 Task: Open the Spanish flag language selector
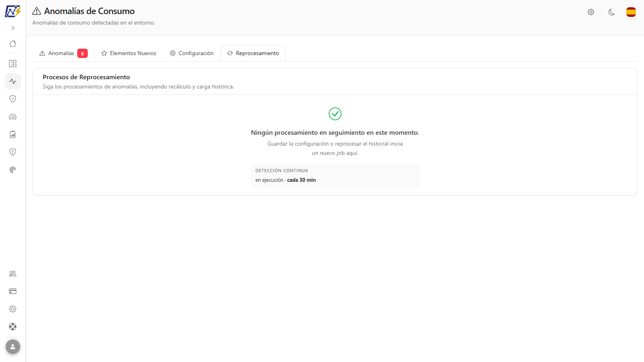(631, 12)
